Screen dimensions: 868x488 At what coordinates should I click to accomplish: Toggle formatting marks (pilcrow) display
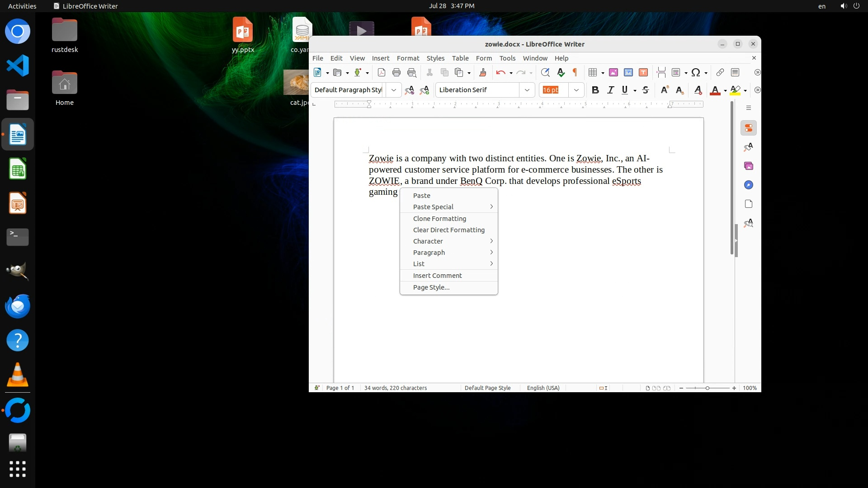coord(575,72)
